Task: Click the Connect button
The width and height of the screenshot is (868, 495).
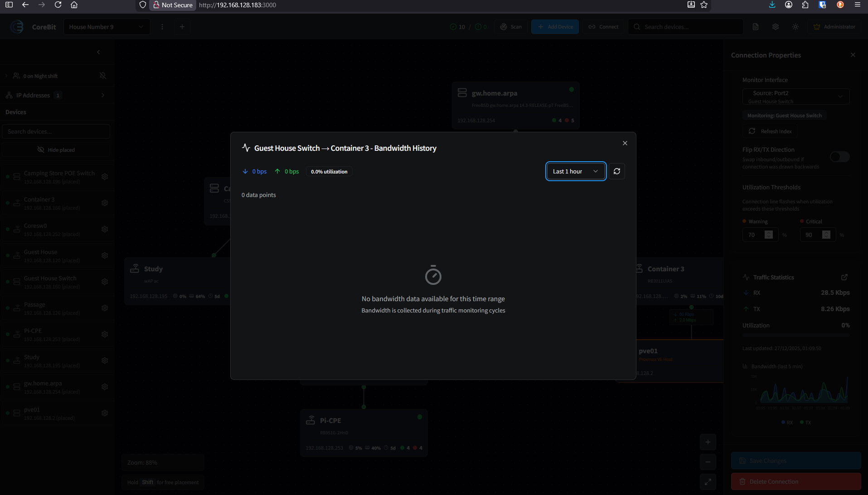Action: click(x=603, y=27)
